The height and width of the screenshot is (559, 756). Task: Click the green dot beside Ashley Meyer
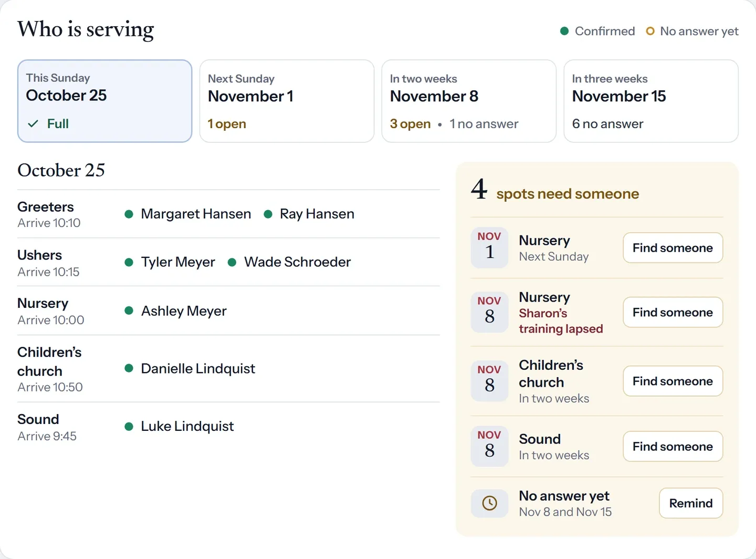click(x=129, y=311)
